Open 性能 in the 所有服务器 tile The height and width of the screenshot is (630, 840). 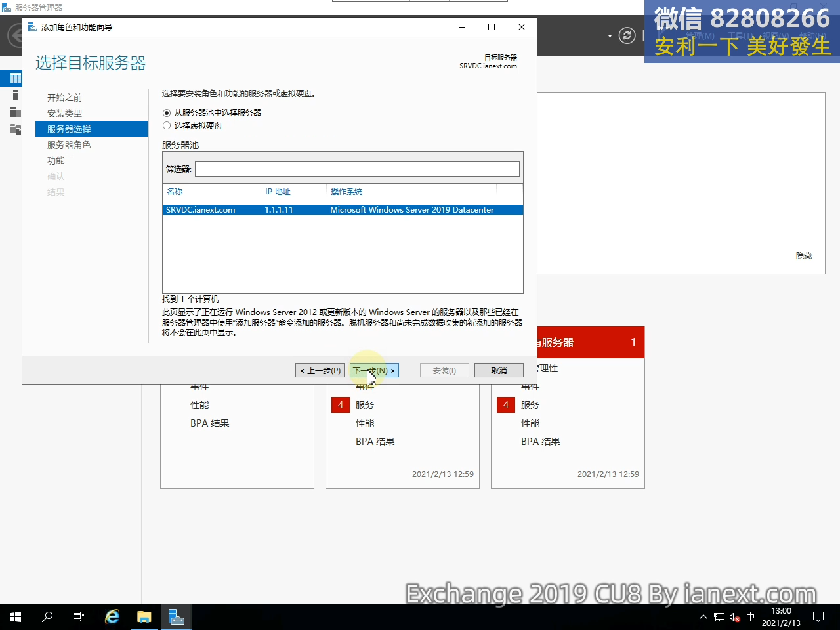click(530, 423)
